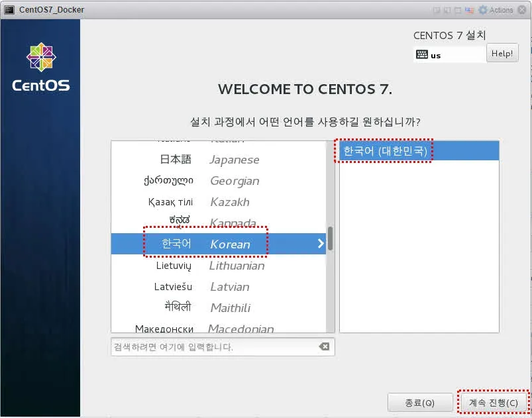Screen dimensions: 532x418
Task: Click the CentOS logo in the sidebar
Action: (41, 68)
